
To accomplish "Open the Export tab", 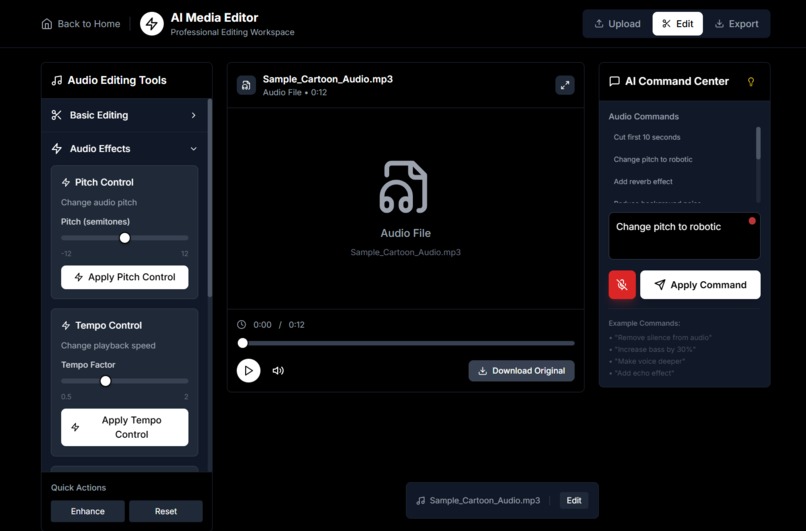I will (737, 24).
